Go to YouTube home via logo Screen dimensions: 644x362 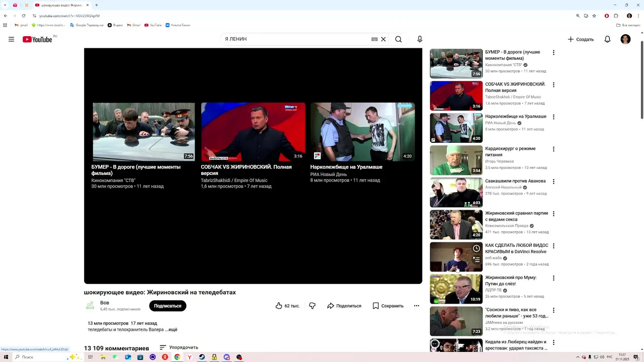pyautogui.click(x=37, y=39)
